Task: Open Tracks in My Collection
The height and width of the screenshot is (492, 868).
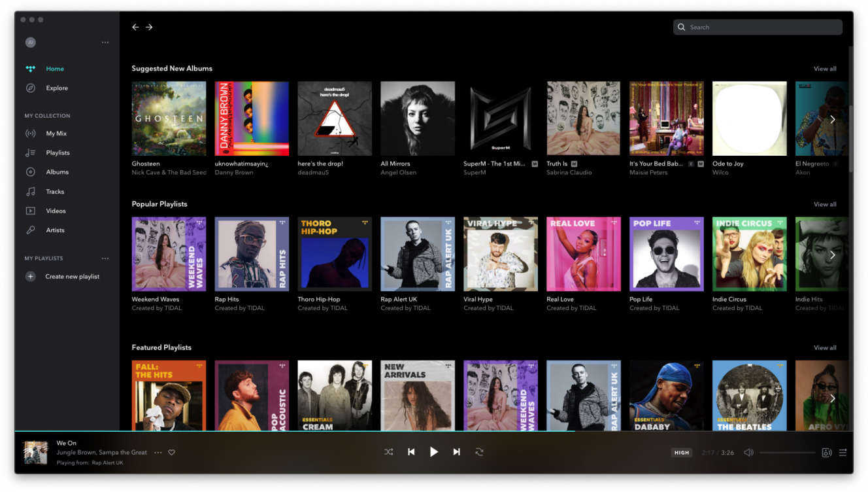Action: click(55, 192)
